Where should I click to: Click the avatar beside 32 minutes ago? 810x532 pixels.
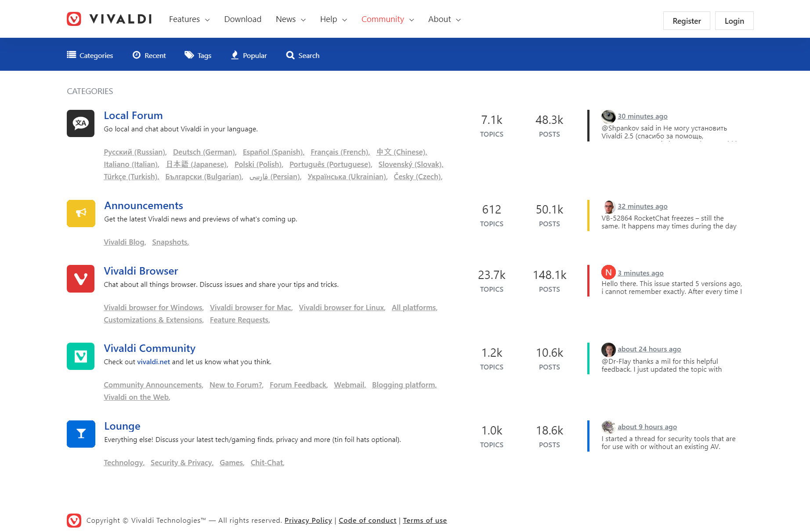[x=608, y=206]
